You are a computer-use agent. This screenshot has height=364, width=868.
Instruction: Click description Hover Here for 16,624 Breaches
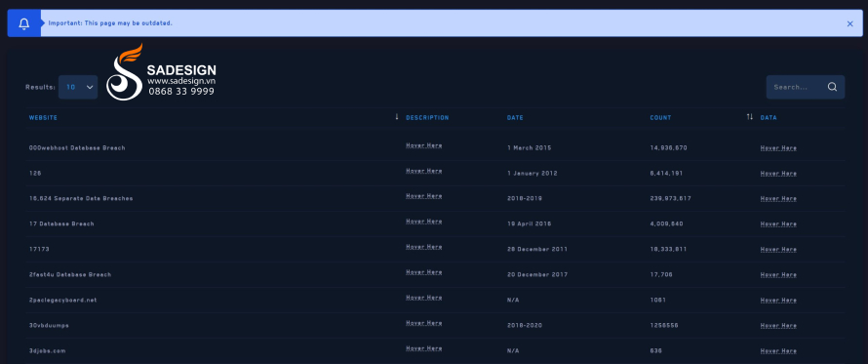pos(424,196)
